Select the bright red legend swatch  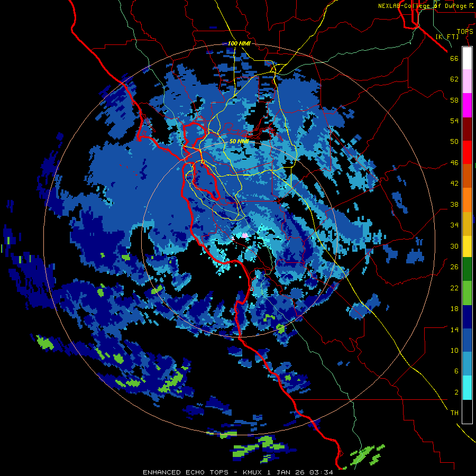pos(467,152)
